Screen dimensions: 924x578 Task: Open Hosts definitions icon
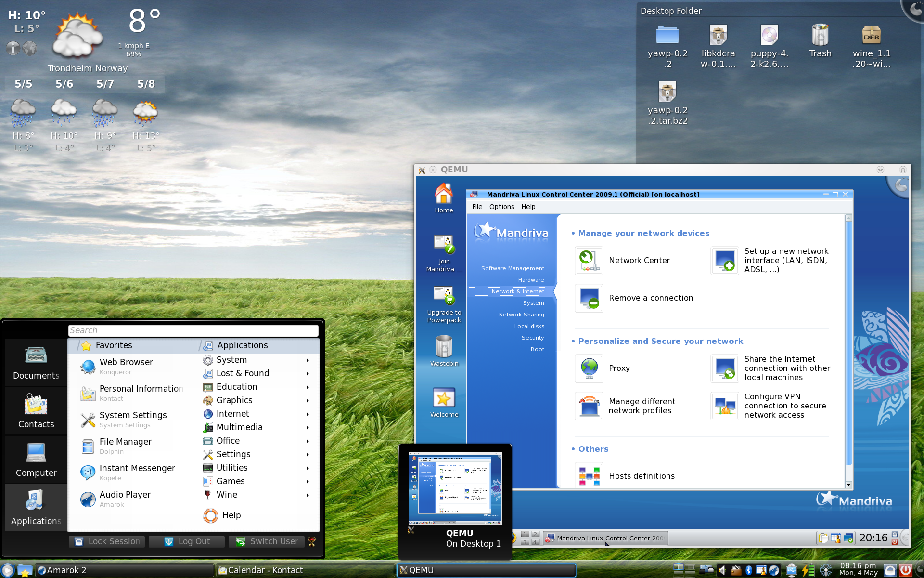coord(589,476)
